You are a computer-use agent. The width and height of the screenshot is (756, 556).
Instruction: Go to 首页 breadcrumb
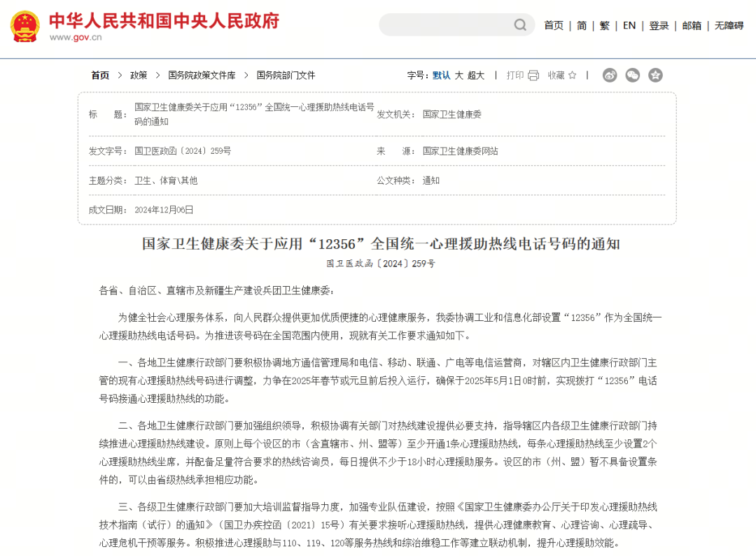tap(100, 75)
